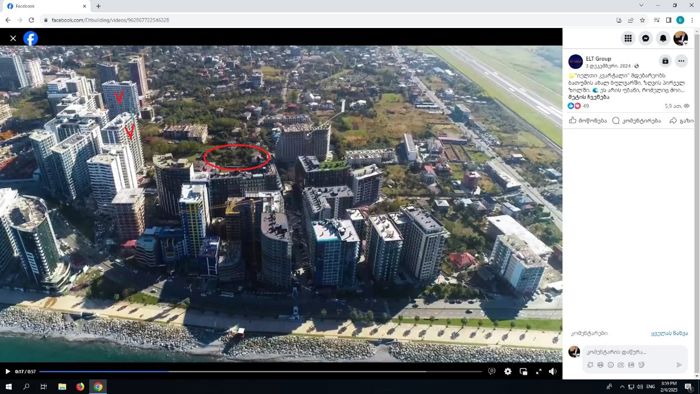
Task: Select the Facebook browser tab
Action: coord(45,6)
